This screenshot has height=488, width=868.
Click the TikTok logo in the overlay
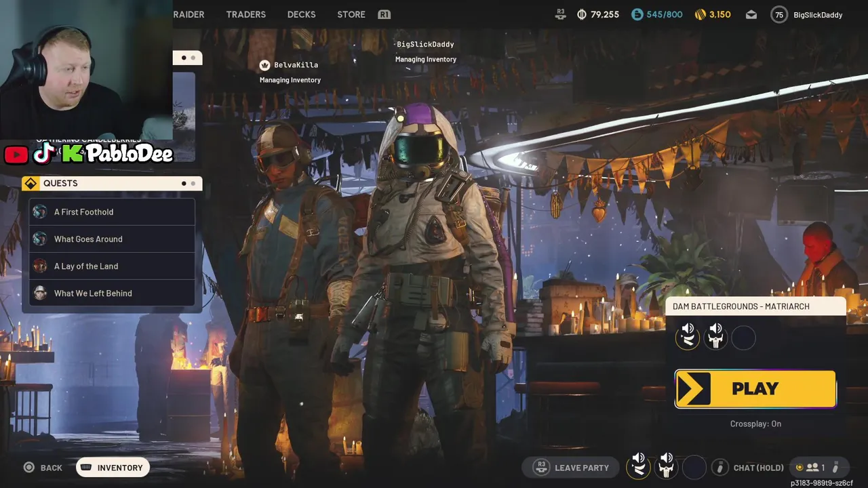tap(43, 154)
